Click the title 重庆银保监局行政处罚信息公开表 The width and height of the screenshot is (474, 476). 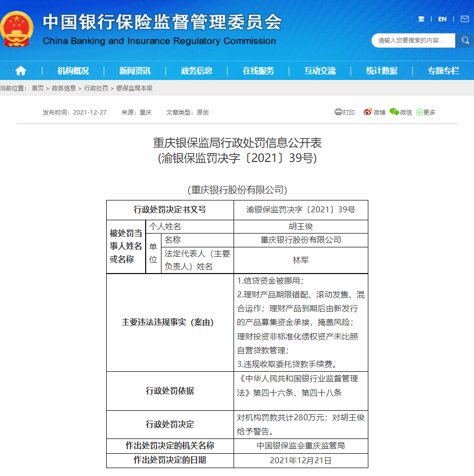tap(237, 143)
